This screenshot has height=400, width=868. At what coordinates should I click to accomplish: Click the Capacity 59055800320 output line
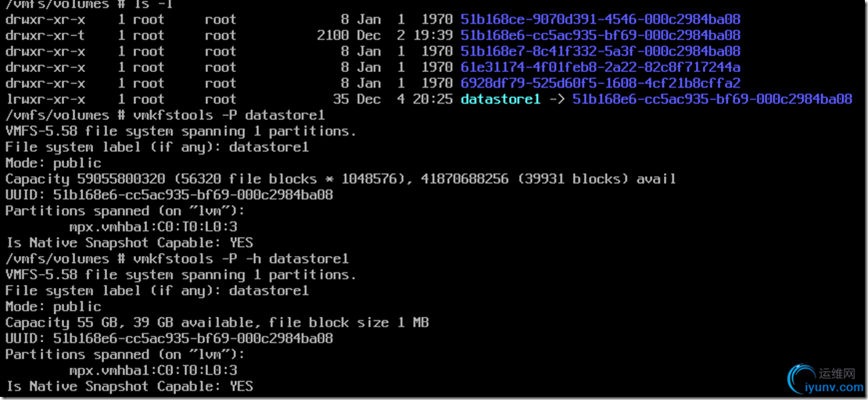coord(340,179)
